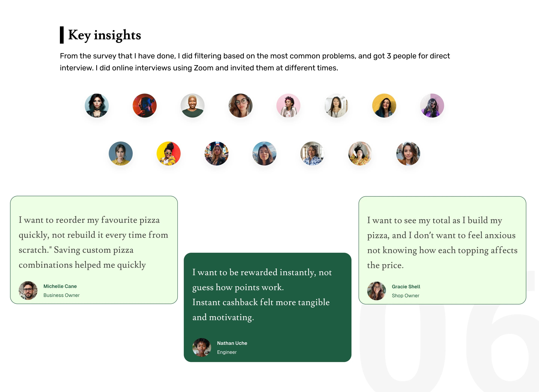Select the avatar wearing a lanyard
539x392 pixels.
tap(336, 106)
